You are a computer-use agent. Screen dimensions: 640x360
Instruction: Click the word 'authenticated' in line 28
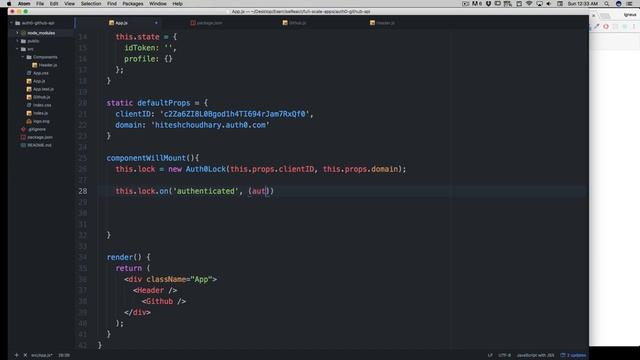(x=206, y=191)
